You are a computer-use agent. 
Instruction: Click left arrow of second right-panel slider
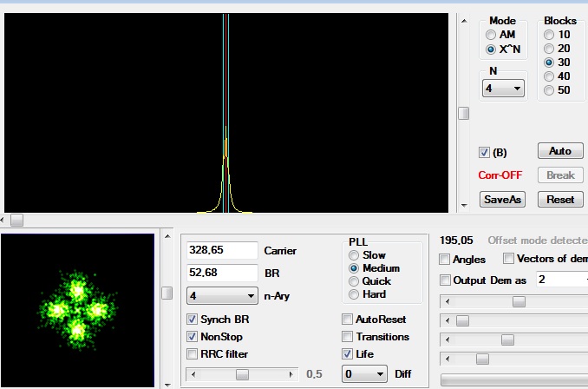click(x=447, y=321)
